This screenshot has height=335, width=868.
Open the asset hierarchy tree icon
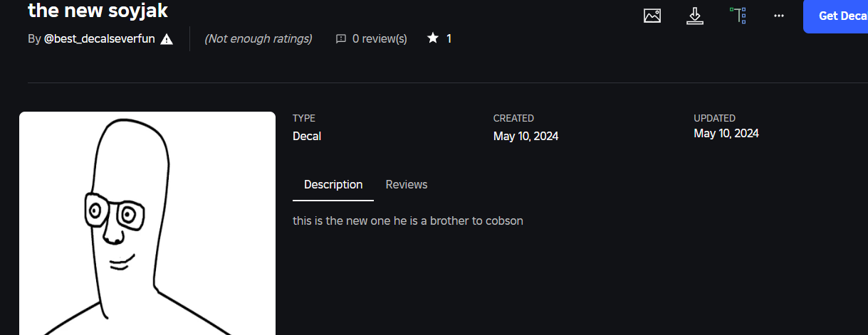click(x=738, y=16)
